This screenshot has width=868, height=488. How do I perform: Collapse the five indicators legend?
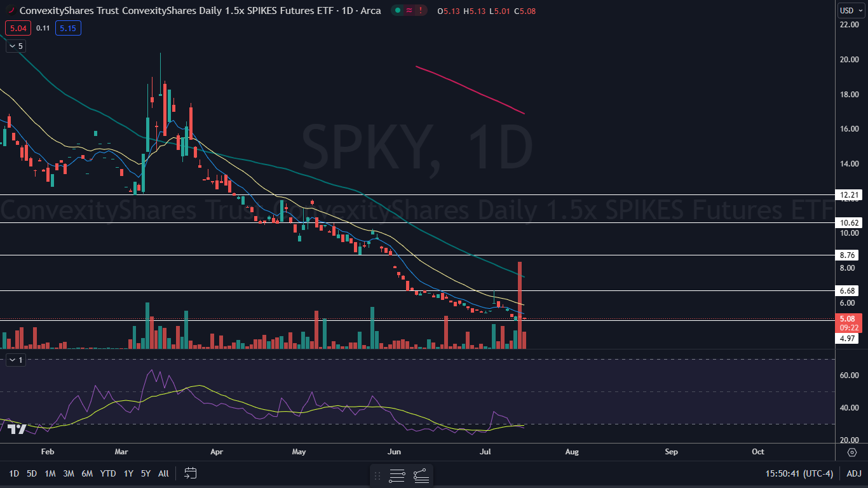tap(15, 46)
